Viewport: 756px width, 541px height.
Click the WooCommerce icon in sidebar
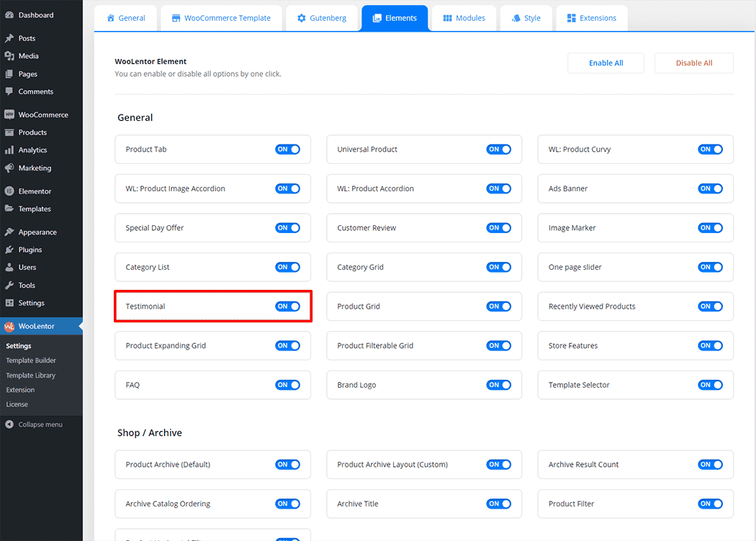coord(9,115)
